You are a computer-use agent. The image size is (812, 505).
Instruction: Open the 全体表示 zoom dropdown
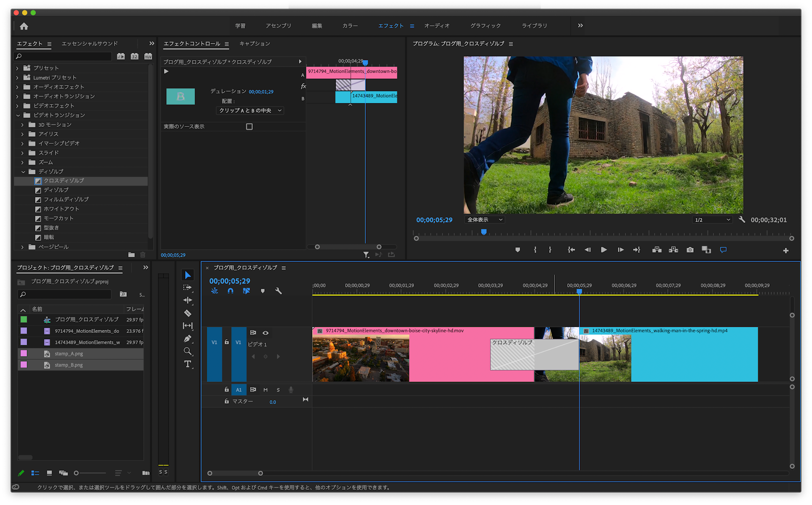coord(485,220)
